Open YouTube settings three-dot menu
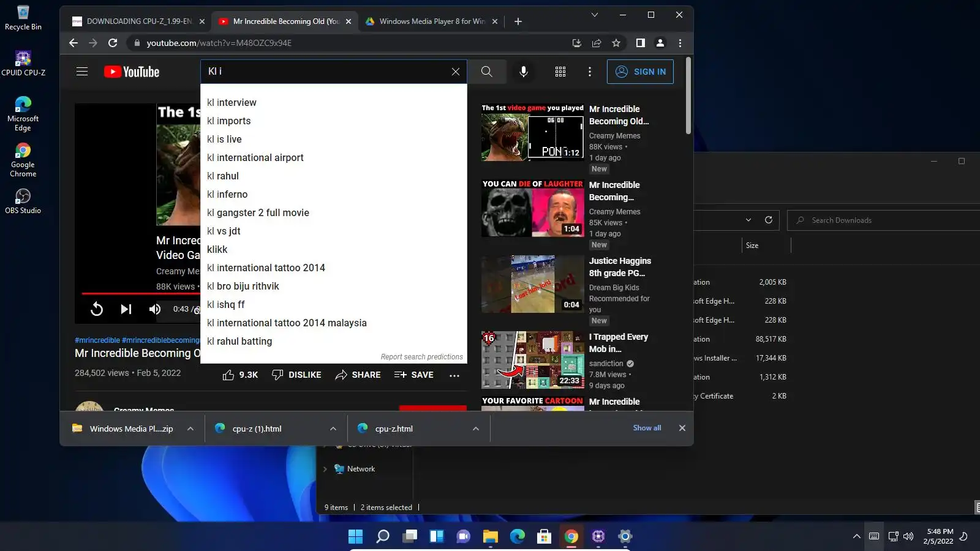The width and height of the screenshot is (980, 551). 589,72
